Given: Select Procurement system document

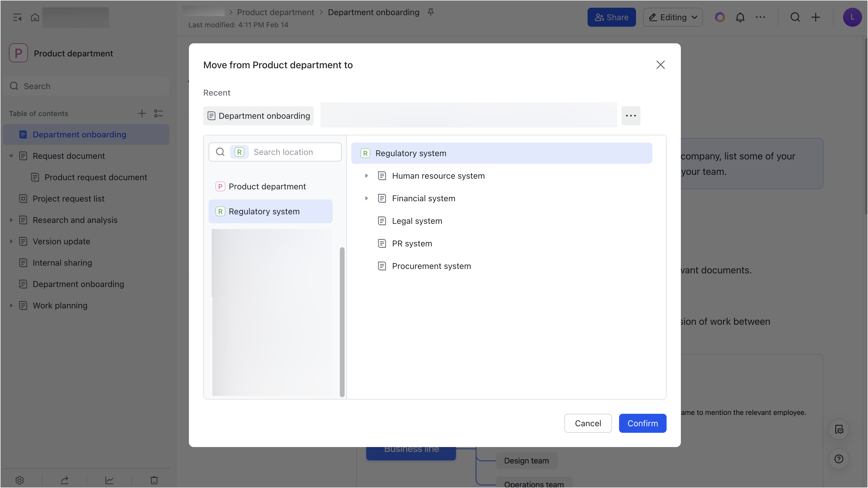Looking at the screenshot, I should (x=431, y=266).
